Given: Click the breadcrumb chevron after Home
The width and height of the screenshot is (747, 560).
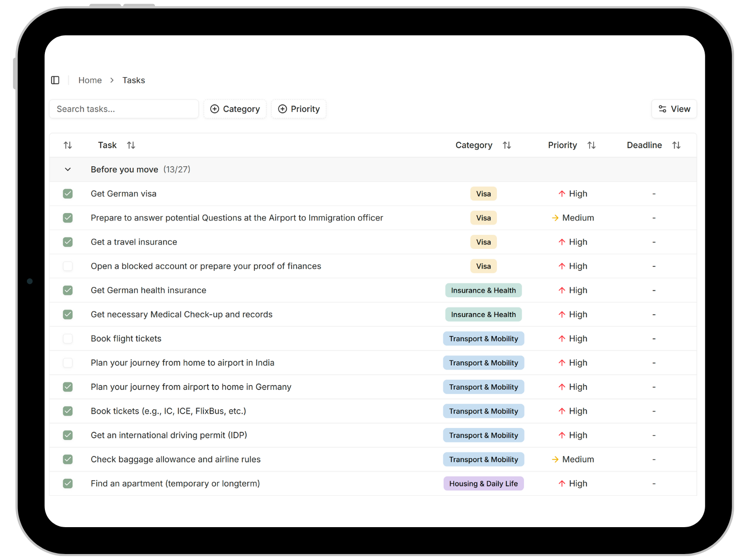Looking at the screenshot, I should pos(112,80).
